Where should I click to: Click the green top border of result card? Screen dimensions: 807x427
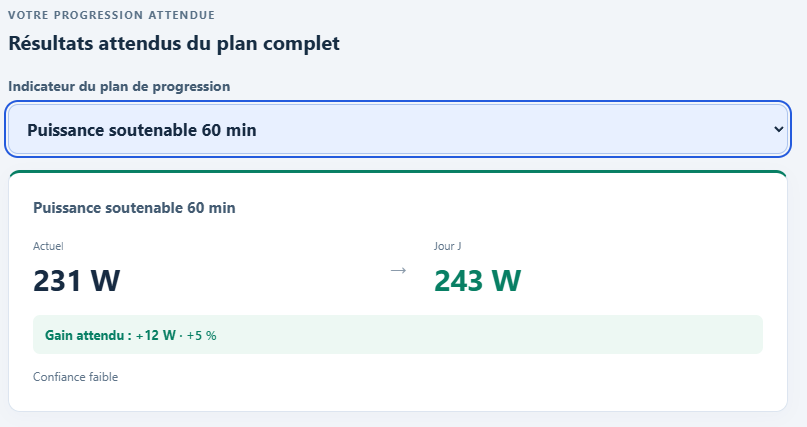(x=398, y=172)
